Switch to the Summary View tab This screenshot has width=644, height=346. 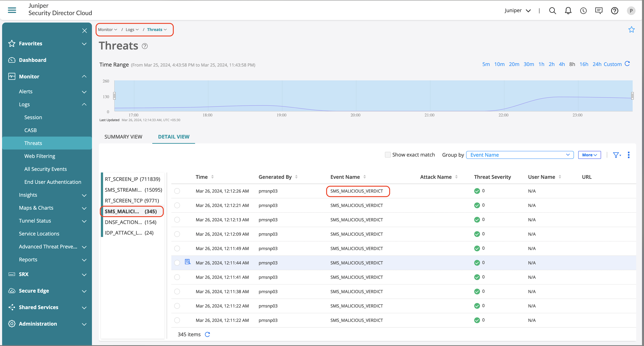(123, 137)
